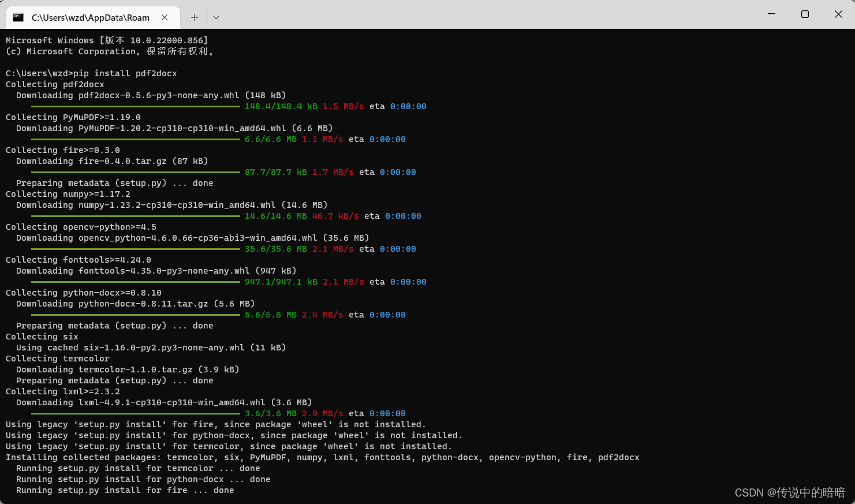Click the legacy setup.py warning for termcolor
Image resolution: width=855 pixels, height=504 pixels.
coord(229,446)
